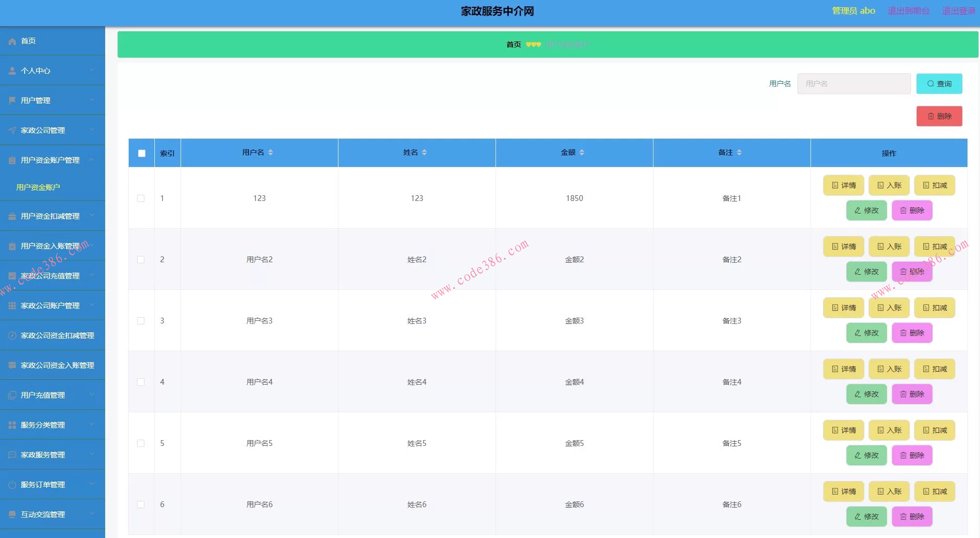Screen dimensions: 980x538
Task: Collapse 用户资金账户管理 using its chevron arrow
Action: (92, 160)
